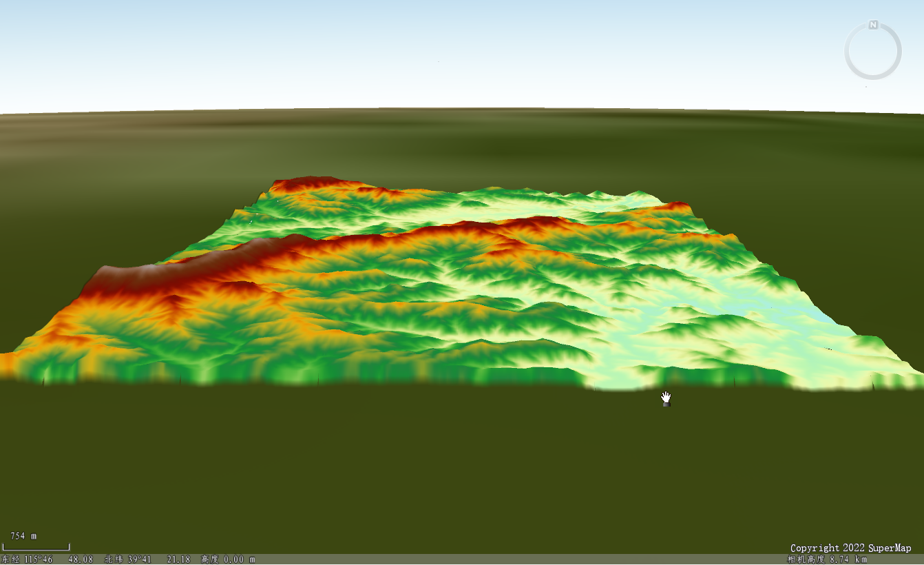
Task: Click the bottom arc of the compass ring
Action: [873, 77]
